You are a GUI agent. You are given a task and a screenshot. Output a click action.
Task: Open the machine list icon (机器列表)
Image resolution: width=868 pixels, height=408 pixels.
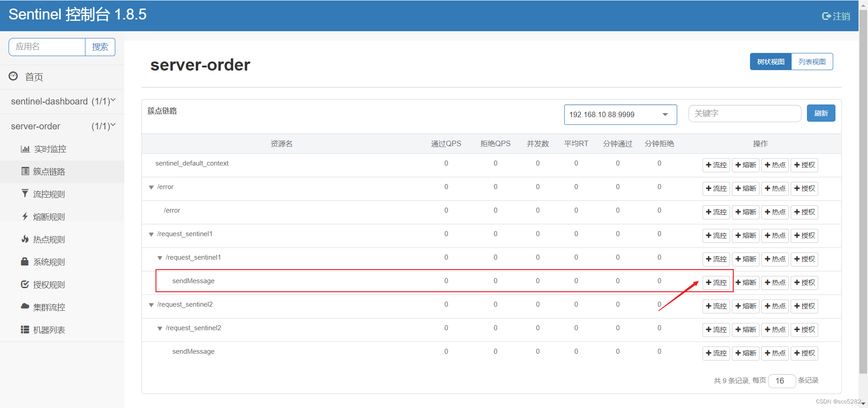tap(25, 329)
